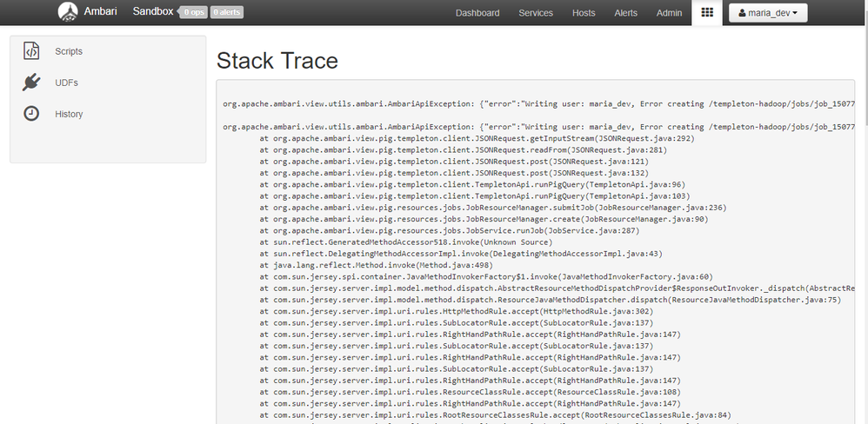The width and height of the screenshot is (868, 424).
Task: Switch to the Hosts page
Action: [584, 13]
